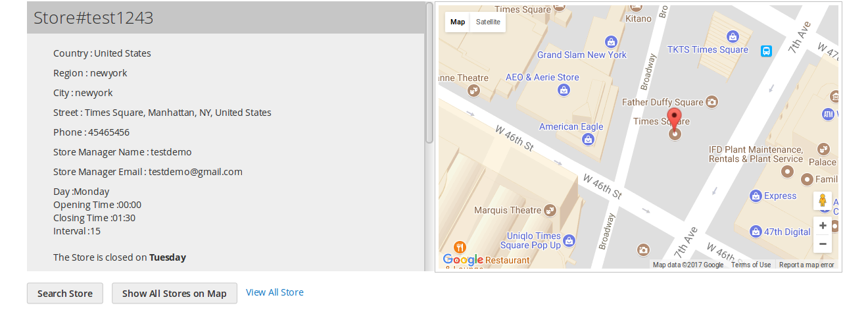868x316 pixels.
Task: Select store manager email testdemo@gmail.com
Action: tap(195, 172)
